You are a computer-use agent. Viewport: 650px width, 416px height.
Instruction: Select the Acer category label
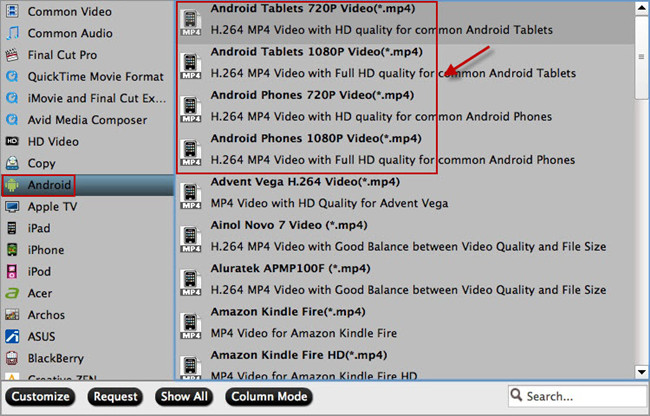(x=40, y=293)
